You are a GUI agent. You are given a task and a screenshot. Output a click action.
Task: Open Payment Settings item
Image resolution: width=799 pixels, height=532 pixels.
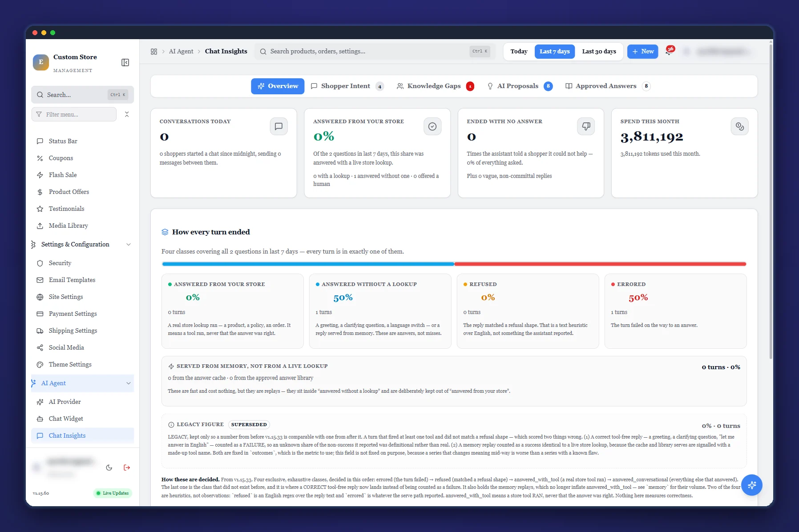83,314
